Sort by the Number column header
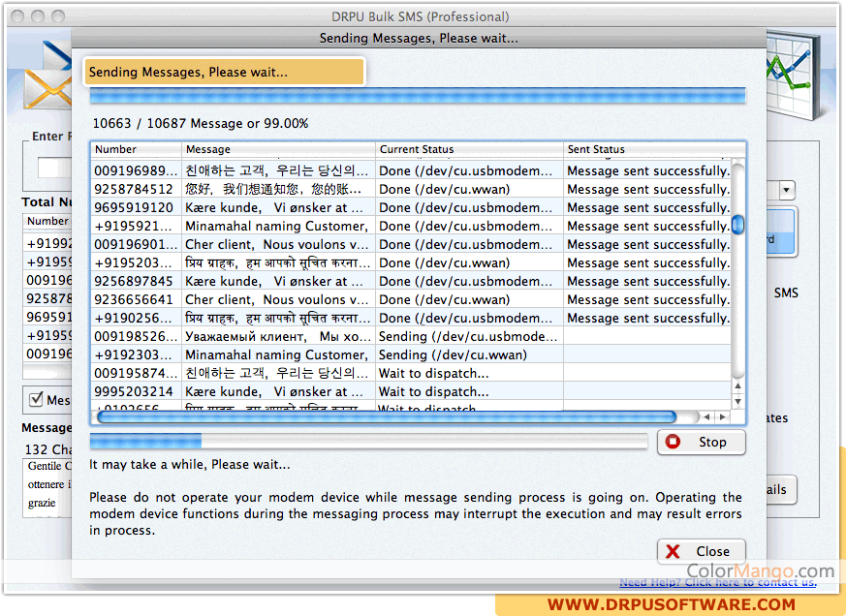The image size is (846, 616). pos(136,149)
